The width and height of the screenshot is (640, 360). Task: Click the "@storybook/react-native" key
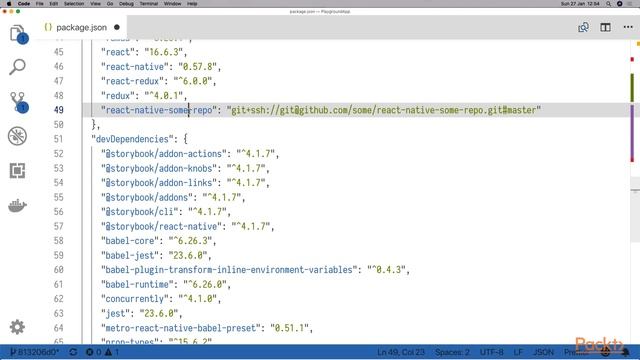coord(161,226)
